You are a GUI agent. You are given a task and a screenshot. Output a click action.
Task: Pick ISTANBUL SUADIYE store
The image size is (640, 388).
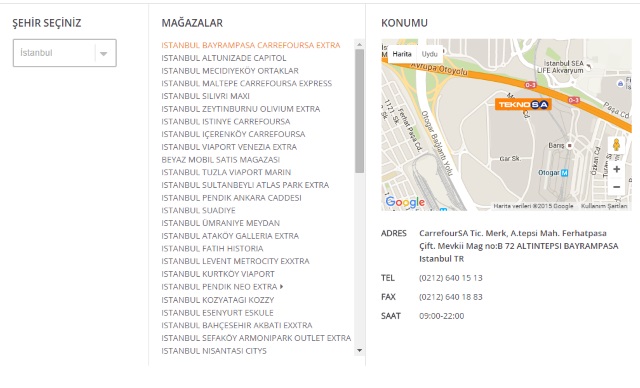pos(198,211)
